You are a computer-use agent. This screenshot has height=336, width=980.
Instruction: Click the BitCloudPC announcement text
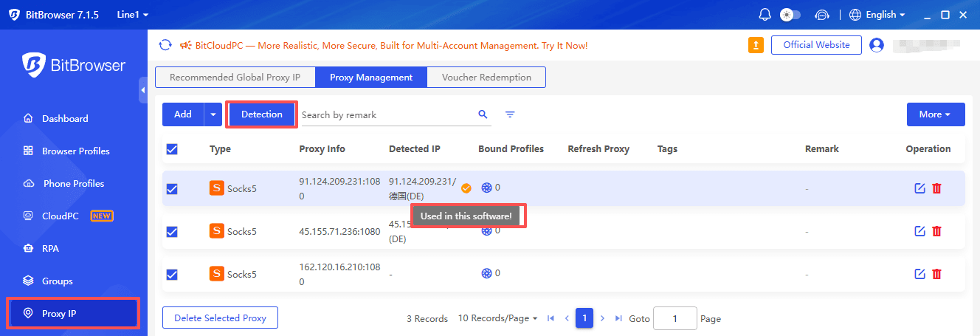pyautogui.click(x=391, y=45)
